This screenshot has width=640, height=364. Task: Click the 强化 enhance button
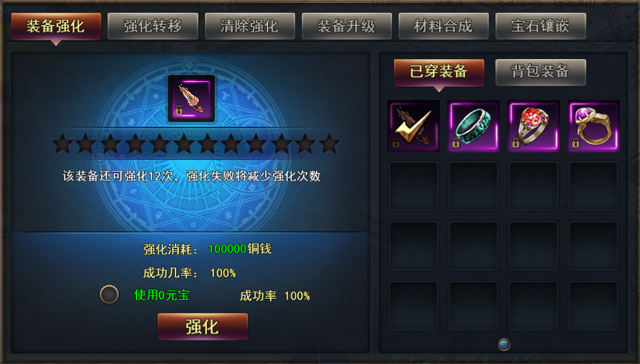click(203, 326)
